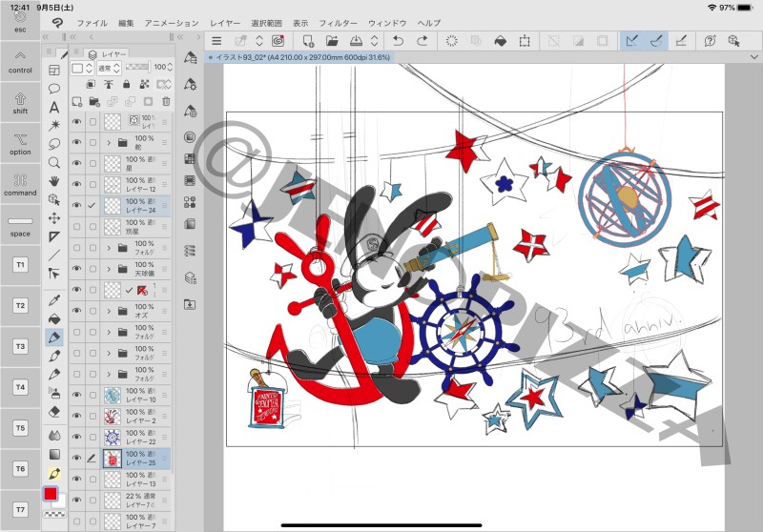Hide the 天球儀 folder

(77, 269)
